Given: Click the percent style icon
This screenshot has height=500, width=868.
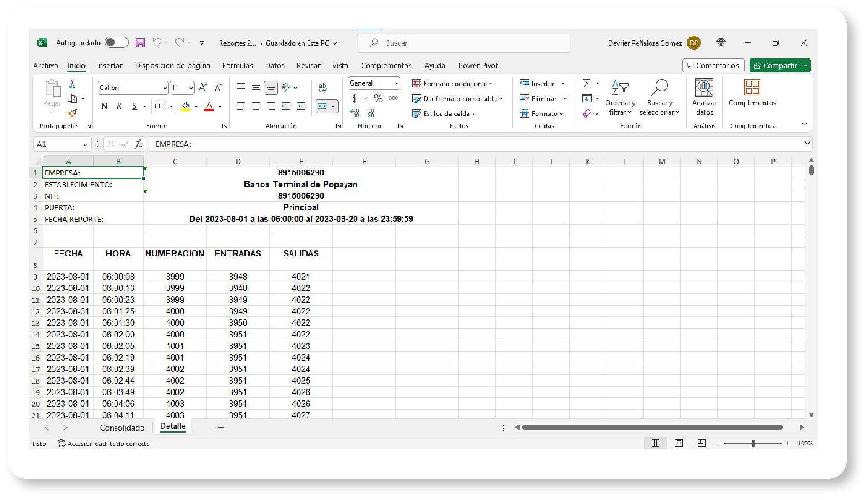Looking at the screenshot, I should [x=378, y=98].
